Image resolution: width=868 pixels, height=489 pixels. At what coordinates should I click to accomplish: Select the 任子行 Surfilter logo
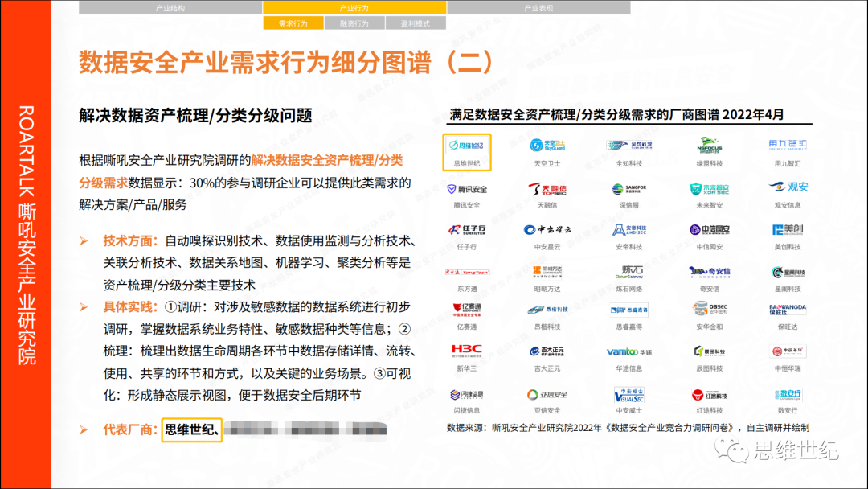[467, 229]
